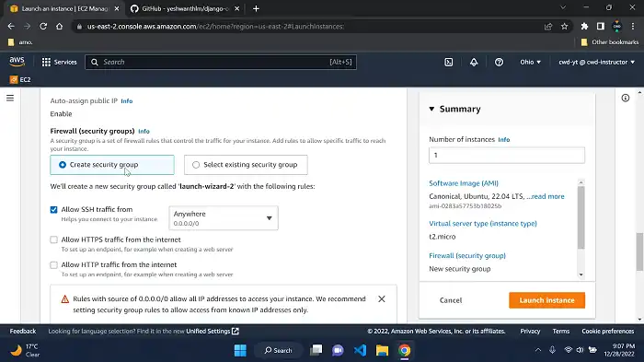
Task: Open the taskbar clock and date
Action: (619, 350)
